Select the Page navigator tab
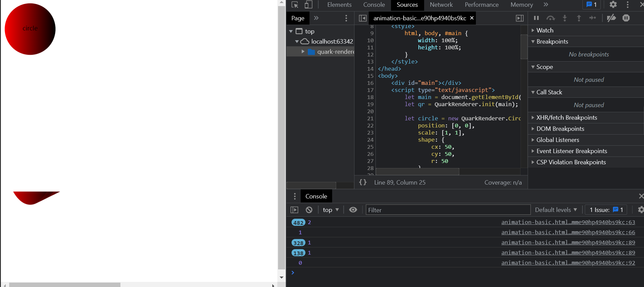 pyautogui.click(x=298, y=18)
